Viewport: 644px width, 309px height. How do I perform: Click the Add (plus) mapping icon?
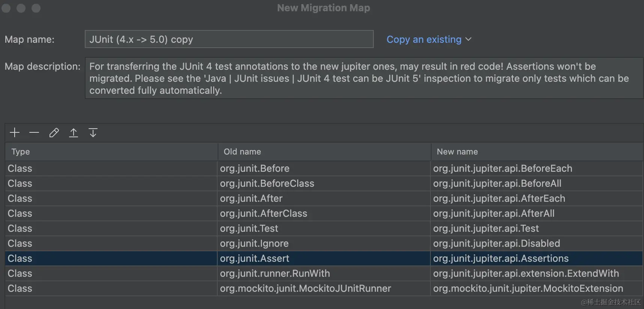tap(15, 133)
